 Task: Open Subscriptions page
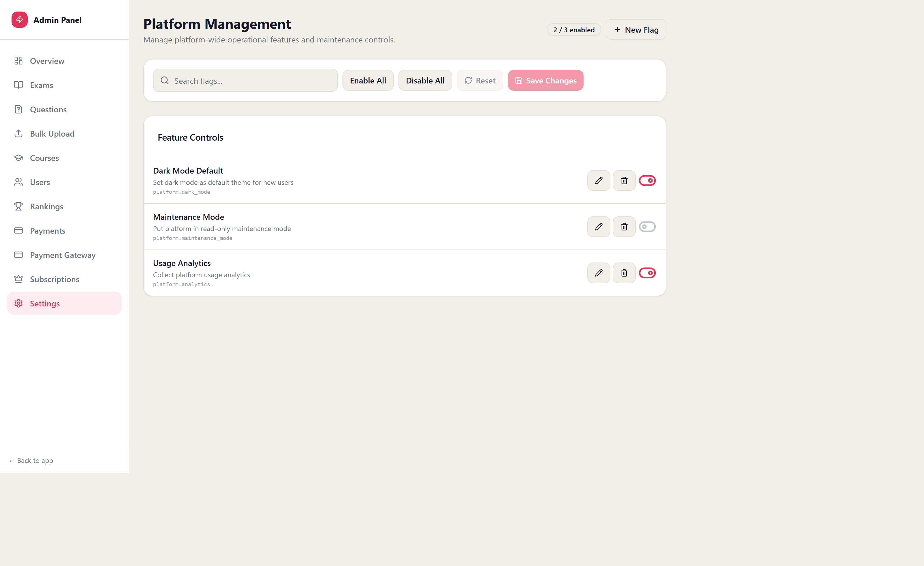point(64,279)
